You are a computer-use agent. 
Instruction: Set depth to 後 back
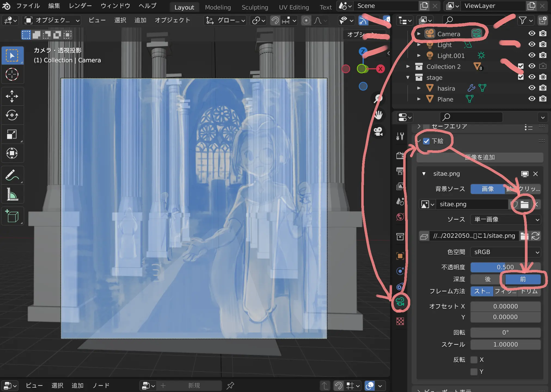(x=488, y=279)
